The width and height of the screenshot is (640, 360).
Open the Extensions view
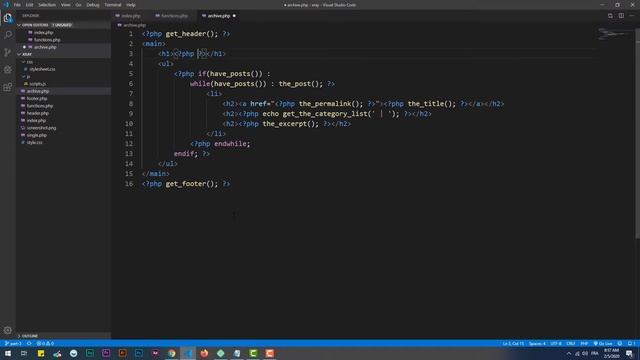pos(8,87)
